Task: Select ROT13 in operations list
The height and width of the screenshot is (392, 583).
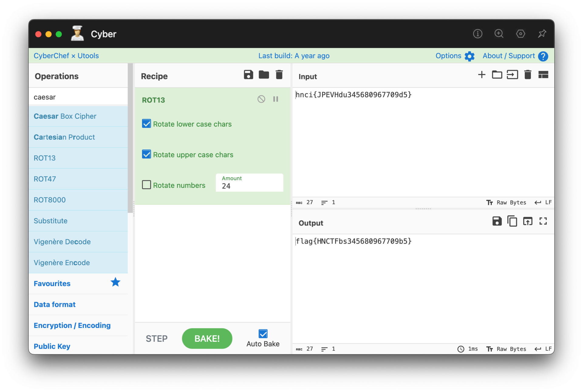Action: point(78,158)
